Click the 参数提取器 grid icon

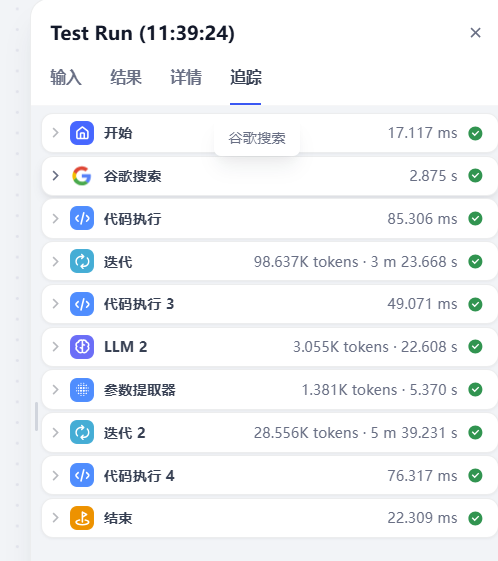82,390
